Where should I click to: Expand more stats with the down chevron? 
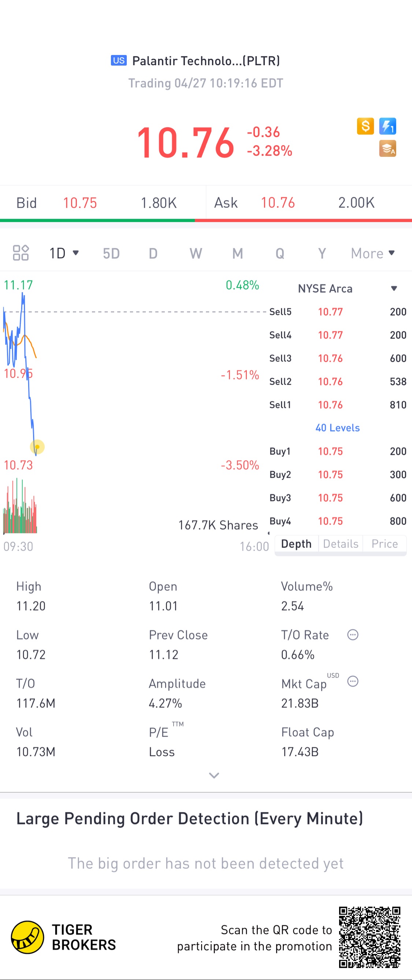(x=214, y=775)
